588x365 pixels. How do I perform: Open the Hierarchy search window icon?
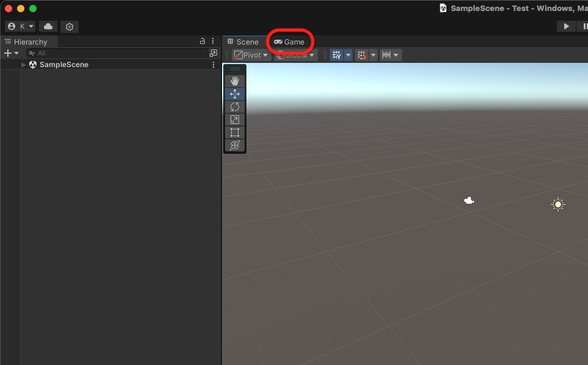tap(213, 53)
